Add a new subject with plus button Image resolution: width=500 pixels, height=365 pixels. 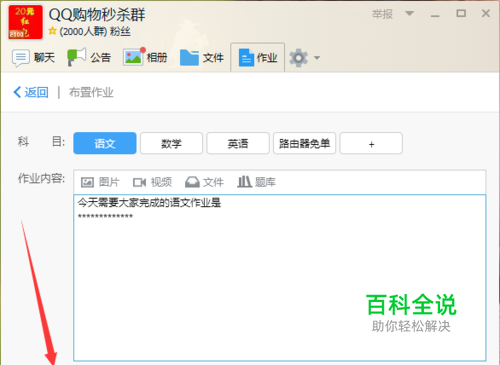(x=371, y=143)
